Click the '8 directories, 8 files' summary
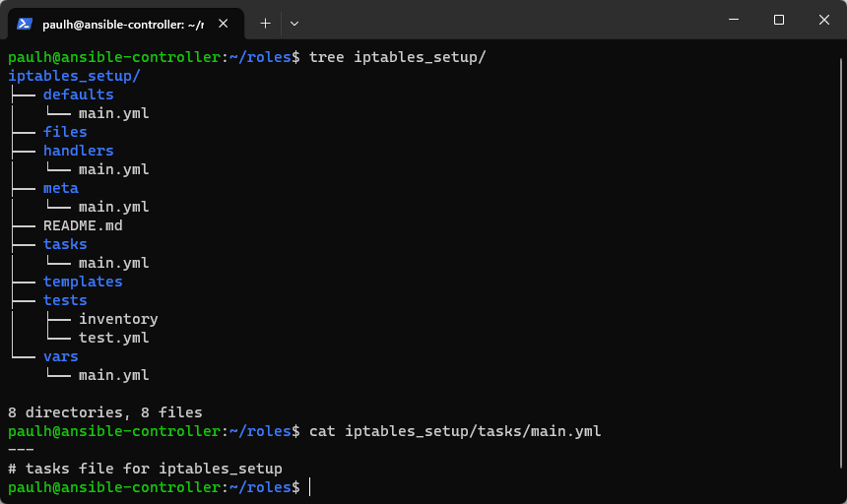Viewport: 847px width, 504px height. (x=104, y=412)
